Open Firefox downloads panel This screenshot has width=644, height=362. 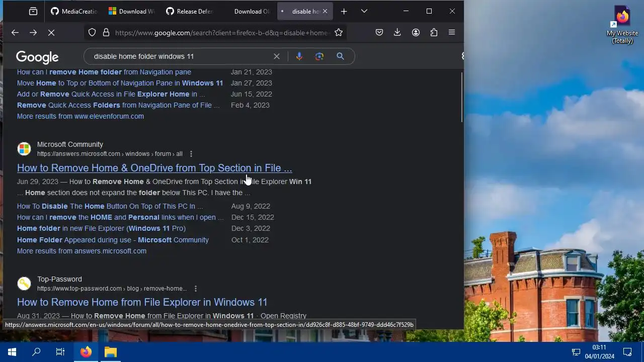pos(397,33)
